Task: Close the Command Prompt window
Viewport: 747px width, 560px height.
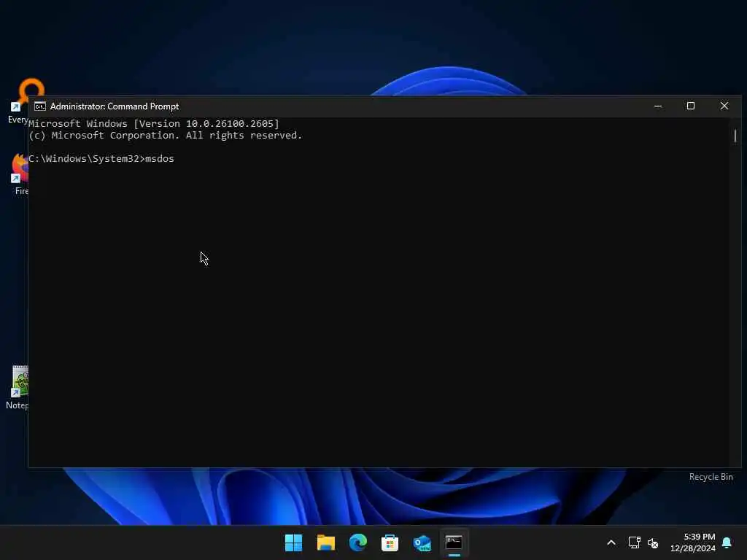Action: (724, 106)
